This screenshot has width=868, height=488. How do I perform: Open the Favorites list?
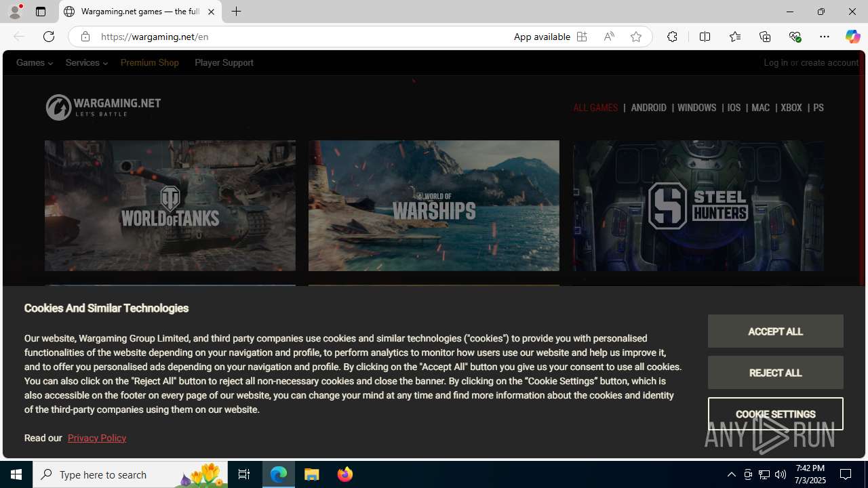(x=734, y=37)
